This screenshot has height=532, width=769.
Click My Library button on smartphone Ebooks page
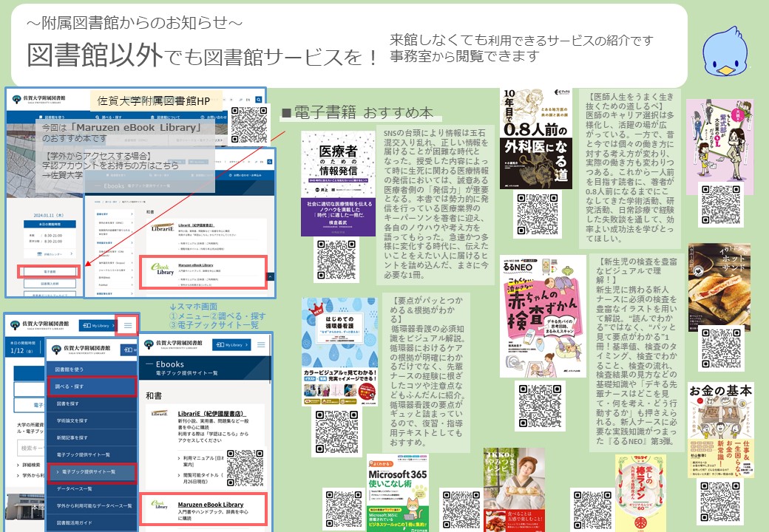(x=232, y=345)
